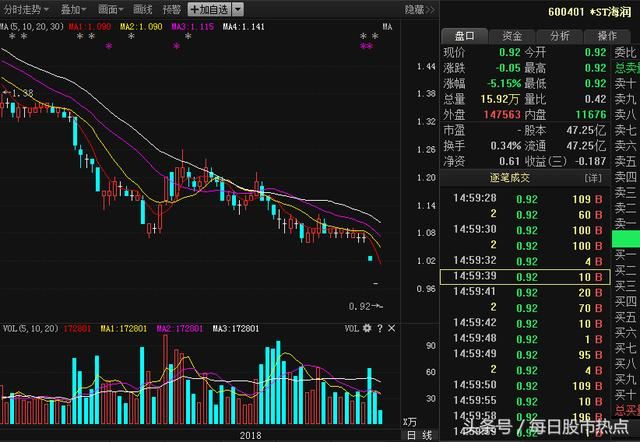Click MA4:1.141 indicator label
This screenshot has height=442, width=640.
point(244,27)
